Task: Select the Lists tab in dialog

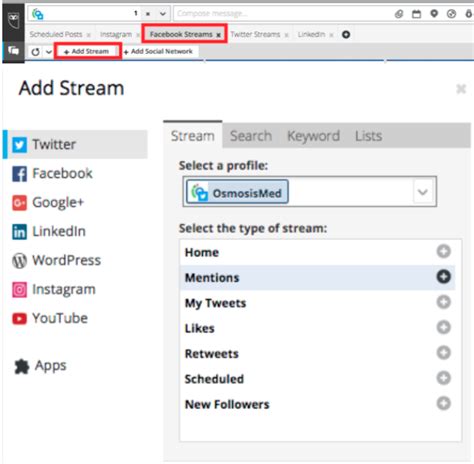Action: (x=368, y=136)
